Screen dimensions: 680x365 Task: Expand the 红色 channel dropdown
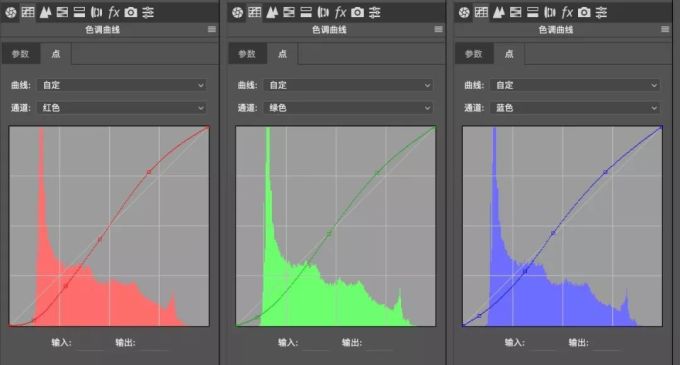(x=122, y=108)
